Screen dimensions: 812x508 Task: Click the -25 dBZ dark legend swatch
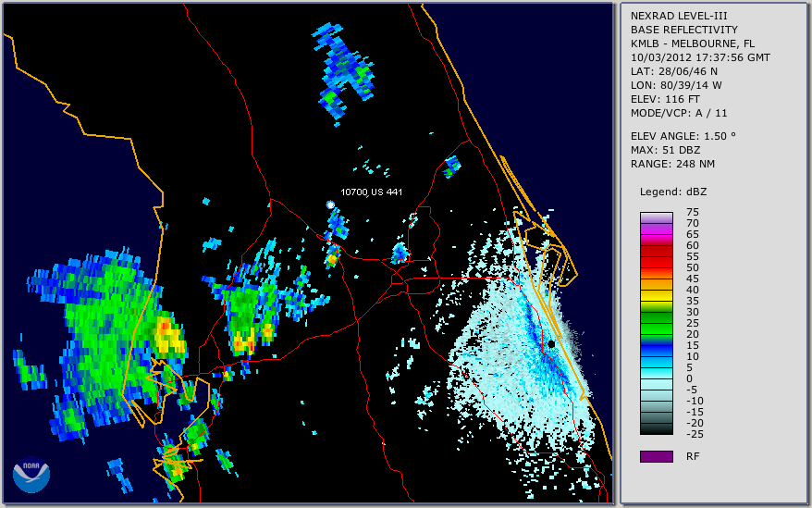[656, 429]
